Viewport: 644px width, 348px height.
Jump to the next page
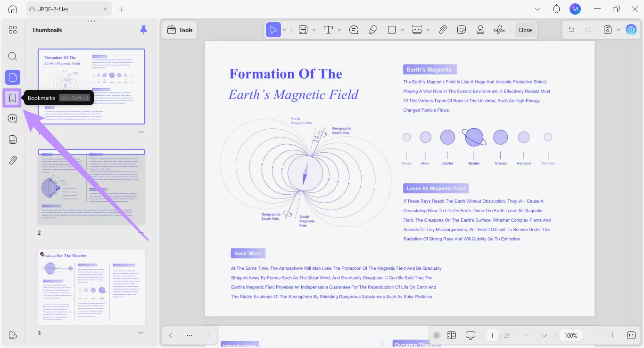(x=544, y=335)
